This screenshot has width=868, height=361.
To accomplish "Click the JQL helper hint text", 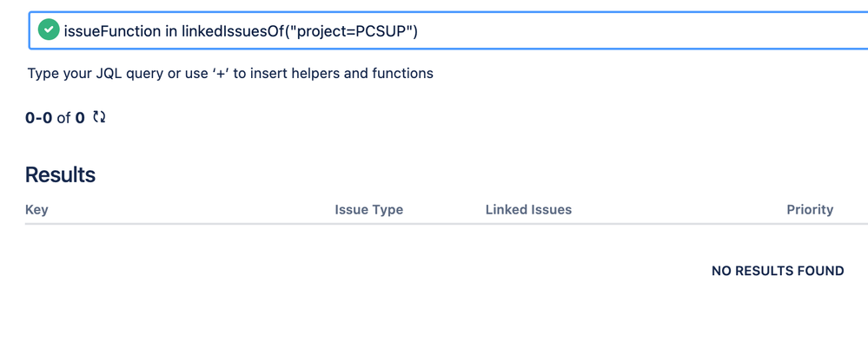I will 230,73.
